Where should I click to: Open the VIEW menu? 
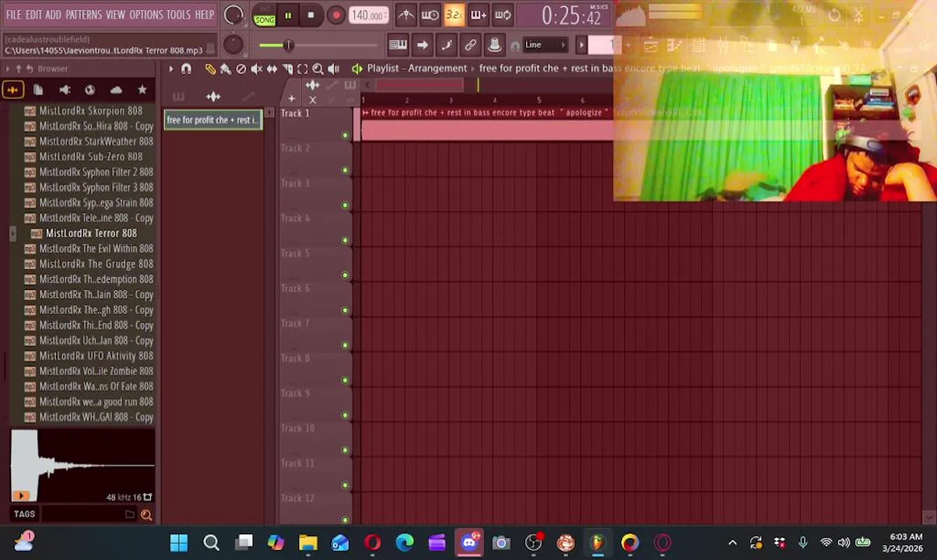[115, 15]
